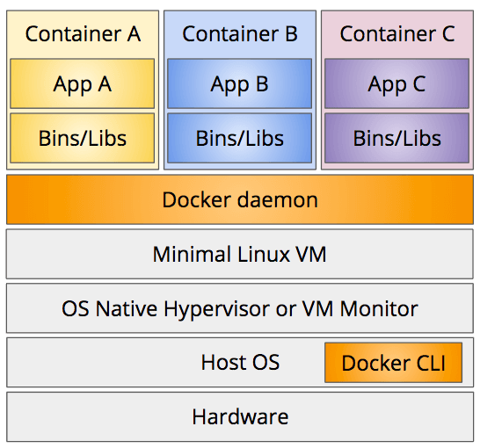Click OS Native Hypervisor or VM Monitor layer
The height and width of the screenshot is (448, 480).
pyautogui.click(x=240, y=308)
